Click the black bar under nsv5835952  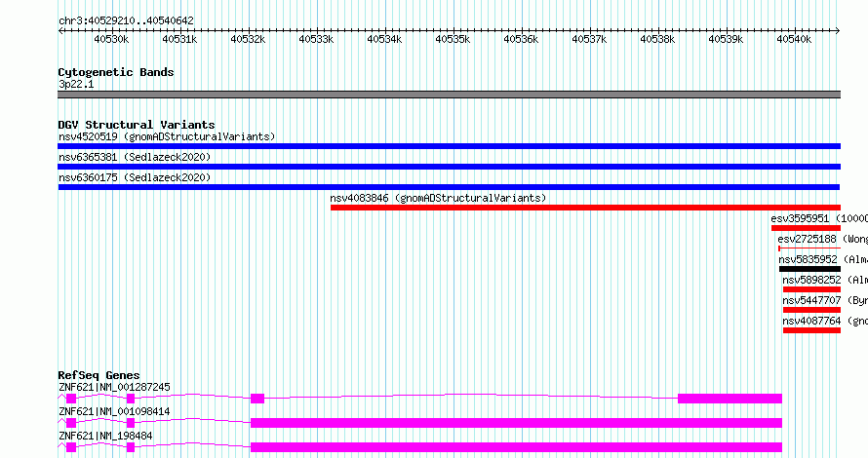click(x=809, y=269)
